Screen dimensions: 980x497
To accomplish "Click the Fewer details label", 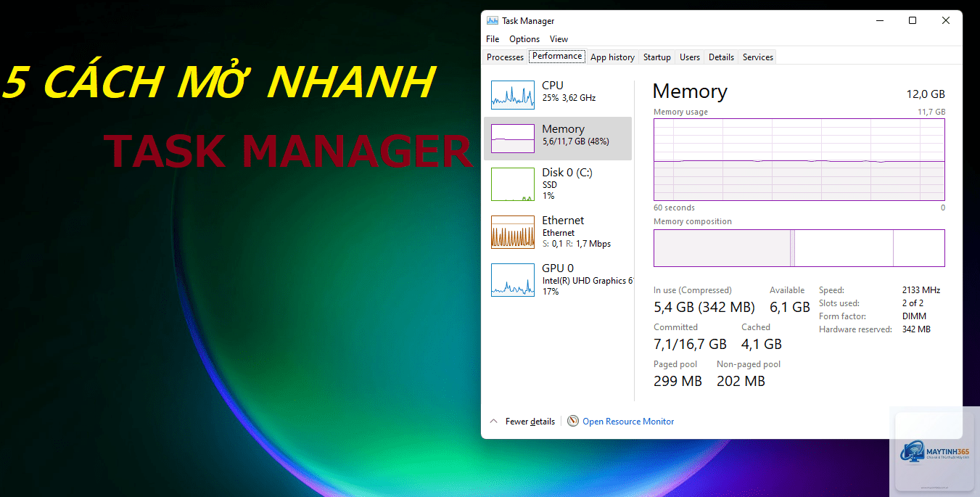I will point(530,422).
